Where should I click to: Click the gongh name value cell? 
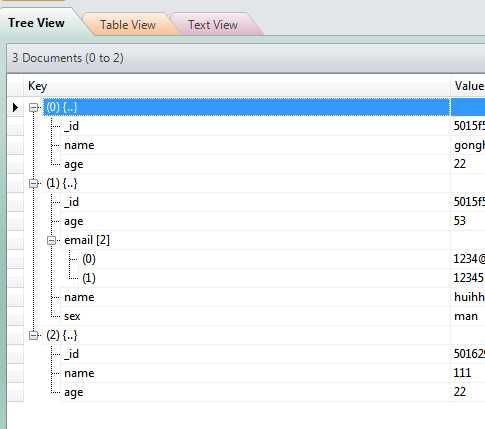(468, 145)
